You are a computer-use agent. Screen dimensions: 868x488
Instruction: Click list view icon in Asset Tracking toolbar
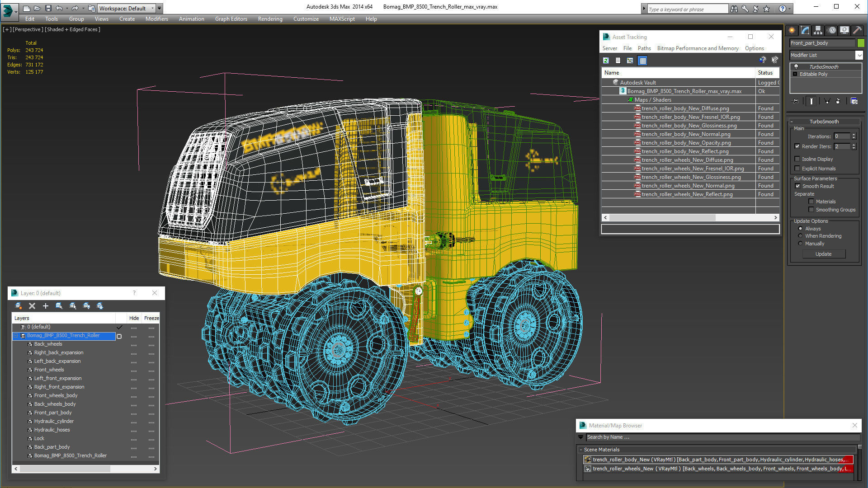[618, 61]
